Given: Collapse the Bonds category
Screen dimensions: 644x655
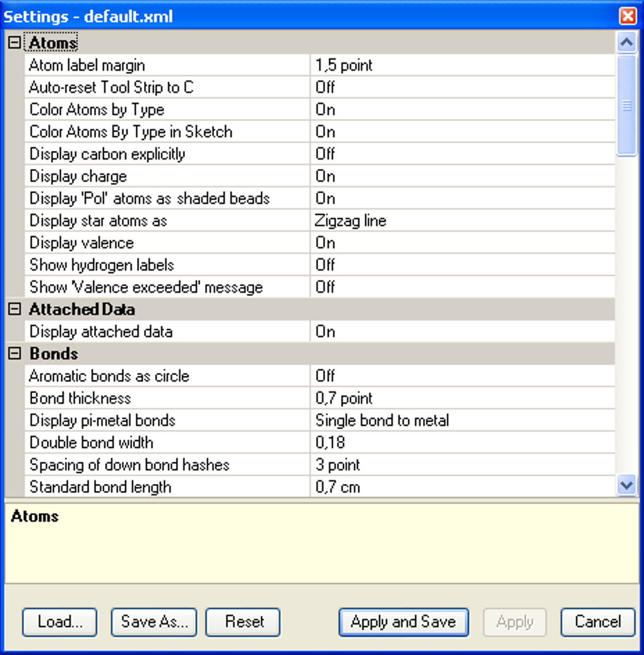Looking at the screenshot, I should 15,354.
